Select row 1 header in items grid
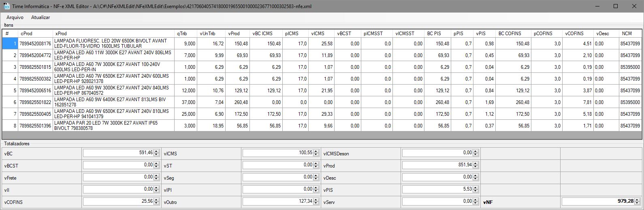Viewport: 644px width, 210px height. click(10, 44)
